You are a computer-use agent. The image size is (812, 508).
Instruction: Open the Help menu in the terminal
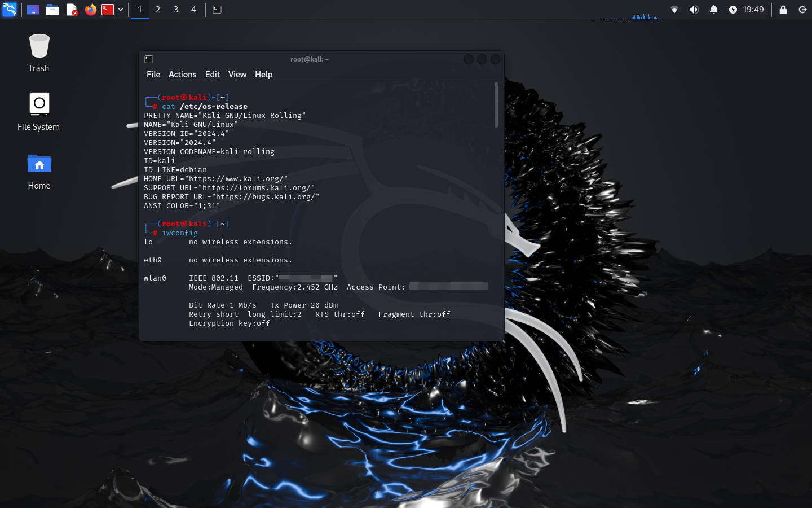pyautogui.click(x=264, y=75)
